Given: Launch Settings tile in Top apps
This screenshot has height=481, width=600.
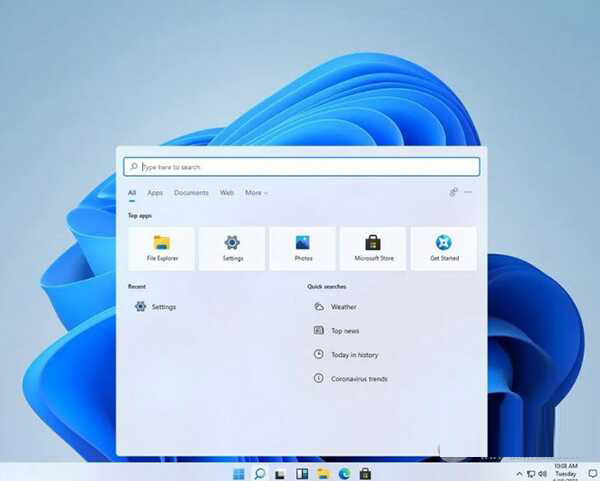Looking at the screenshot, I should 232,248.
